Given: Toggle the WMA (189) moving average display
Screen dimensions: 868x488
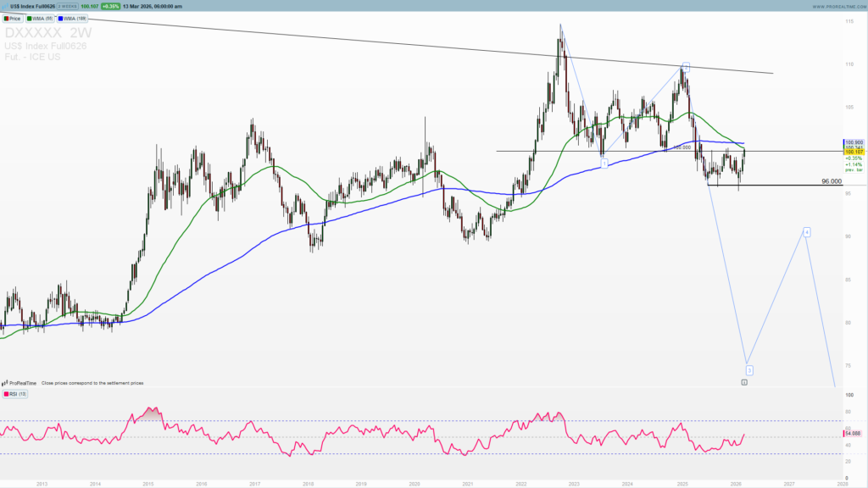Looking at the screenshot, I should click(70, 18).
